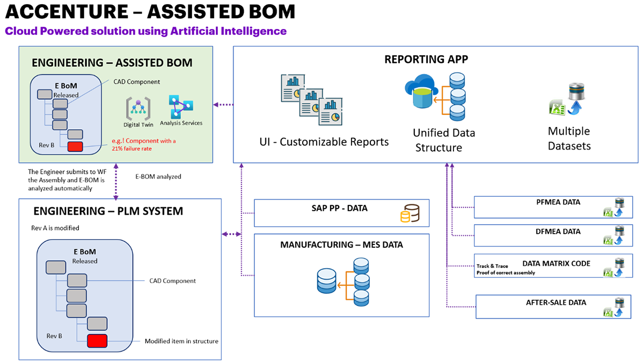The image size is (644, 363).
Task: Select the Analysis Services icon
Action: tap(180, 107)
